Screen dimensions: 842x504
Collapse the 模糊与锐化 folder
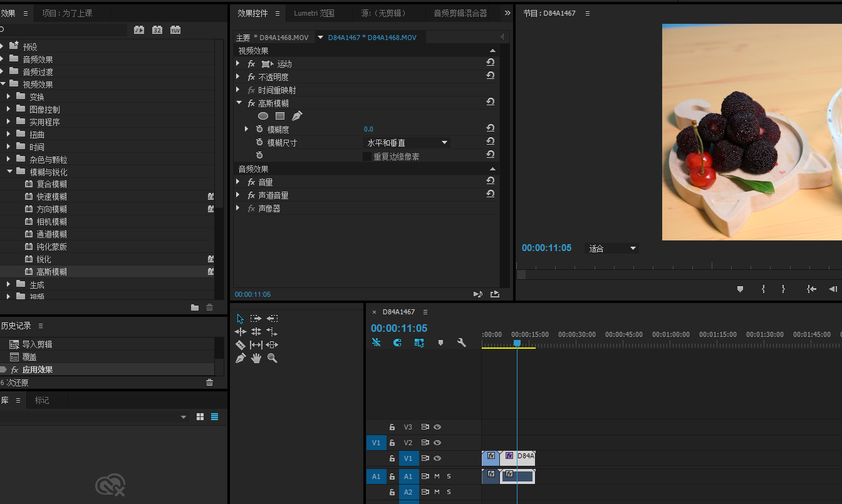point(10,172)
